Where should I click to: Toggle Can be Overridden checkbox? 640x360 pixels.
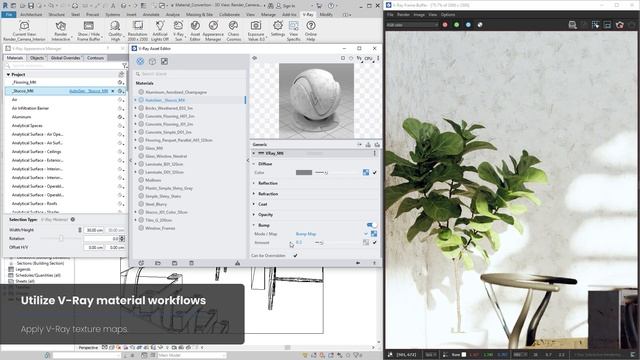point(295,256)
